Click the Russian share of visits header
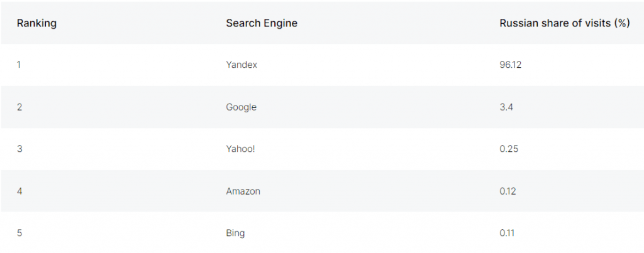 coord(565,23)
